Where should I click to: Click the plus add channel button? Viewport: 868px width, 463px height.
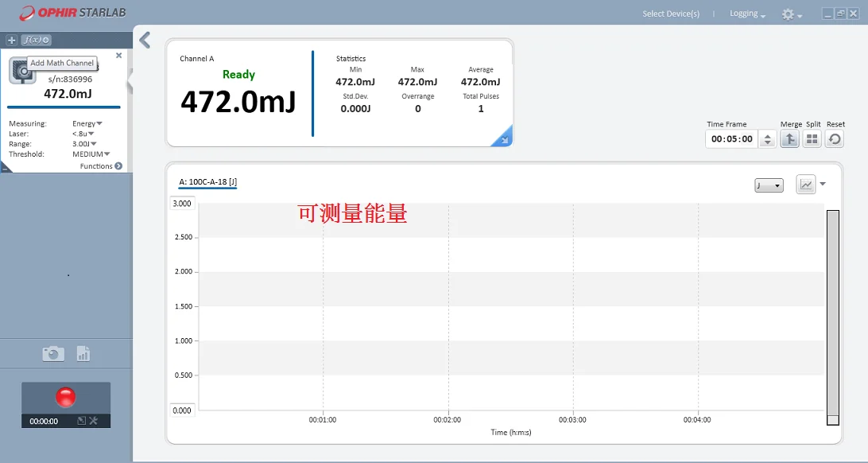(12, 40)
